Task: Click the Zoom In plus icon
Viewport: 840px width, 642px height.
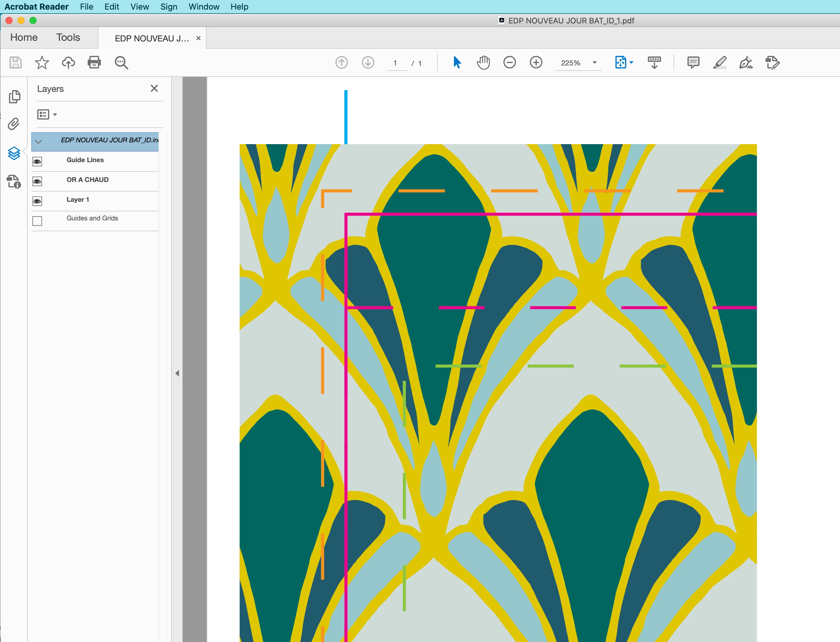Action: click(536, 62)
